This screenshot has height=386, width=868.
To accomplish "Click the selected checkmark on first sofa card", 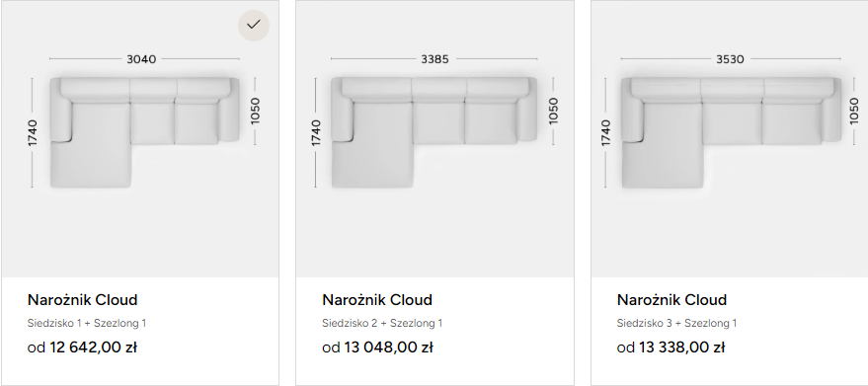I will (x=254, y=25).
